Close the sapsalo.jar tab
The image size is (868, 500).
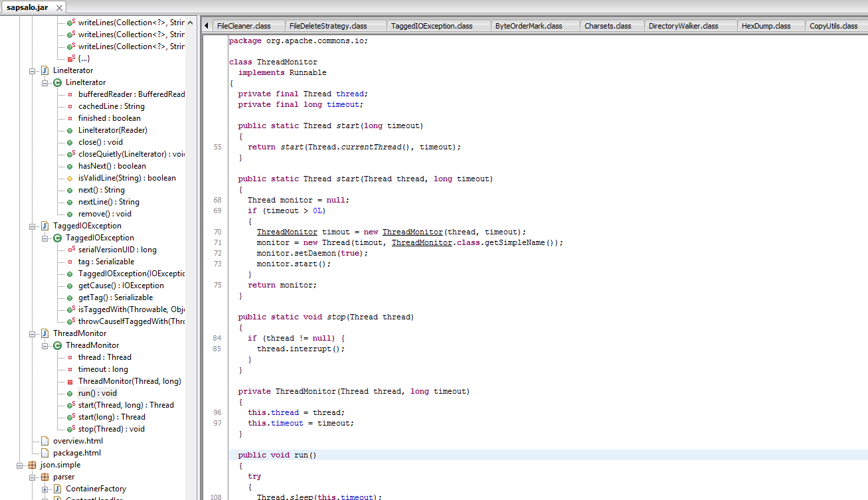(x=59, y=8)
